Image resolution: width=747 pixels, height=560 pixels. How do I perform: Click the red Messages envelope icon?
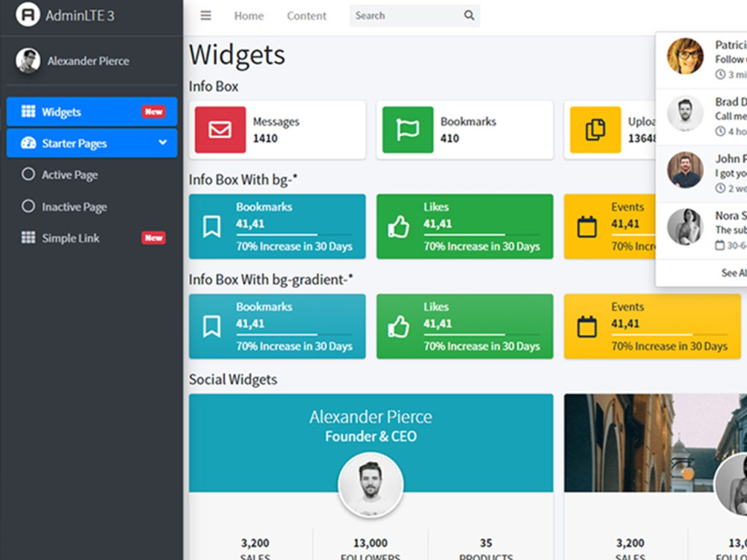tap(220, 128)
